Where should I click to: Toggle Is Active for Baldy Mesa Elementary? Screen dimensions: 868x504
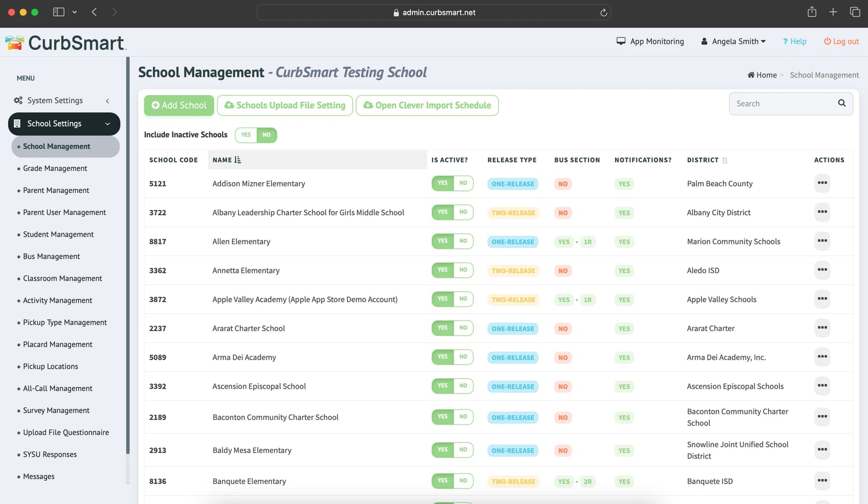tap(452, 450)
